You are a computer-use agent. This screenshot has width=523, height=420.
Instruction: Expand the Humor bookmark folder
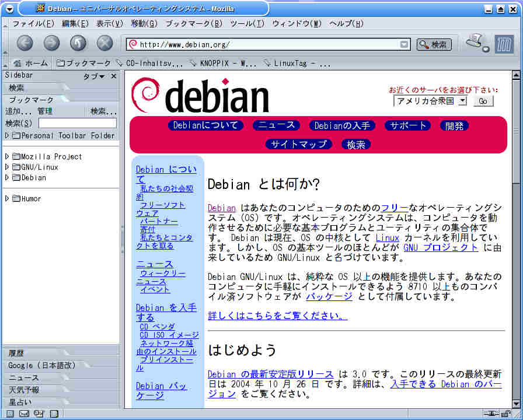coord(6,198)
